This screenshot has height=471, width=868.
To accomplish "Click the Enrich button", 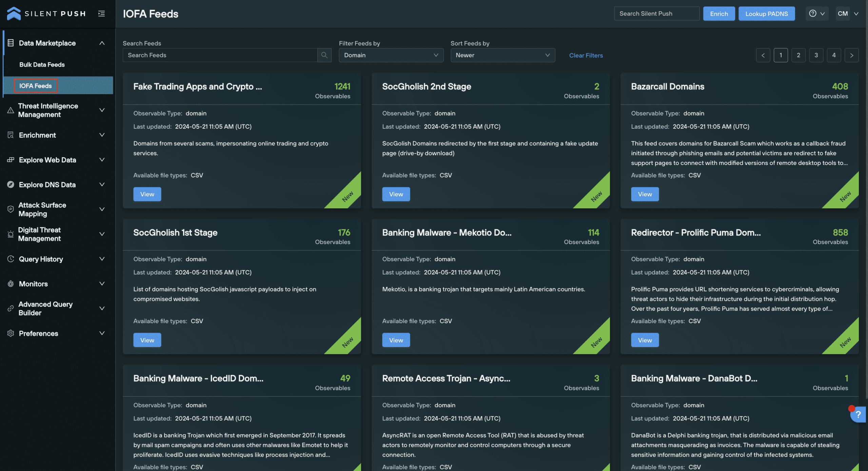I will click(x=719, y=14).
